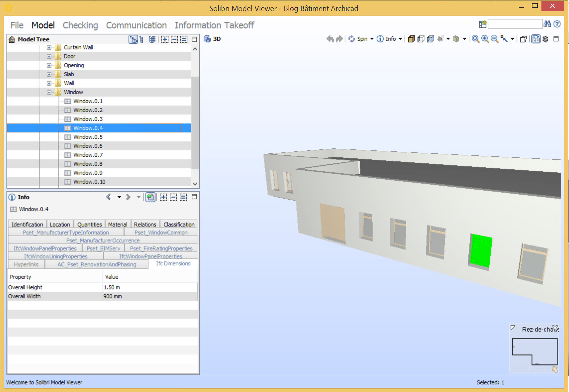Image resolution: width=569 pixels, height=392 pixels.
Task: Toggle the floor plan navigation map button
Action: tap(536, 39)
